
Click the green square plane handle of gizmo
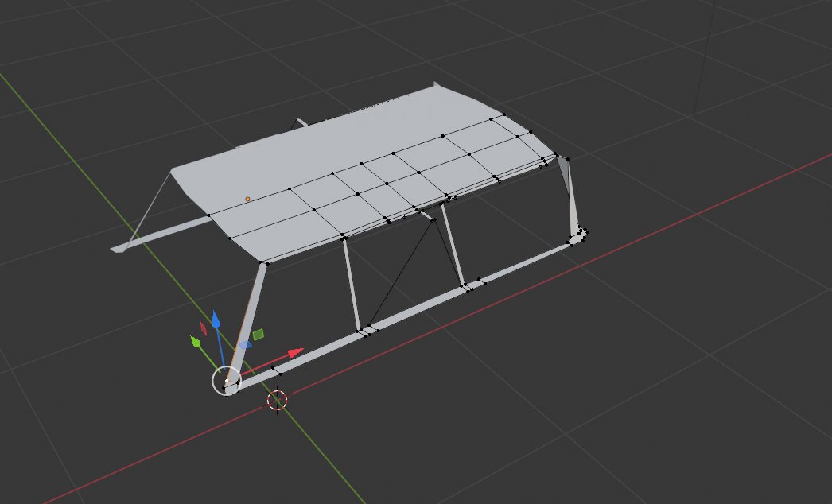tap(259, 334)
